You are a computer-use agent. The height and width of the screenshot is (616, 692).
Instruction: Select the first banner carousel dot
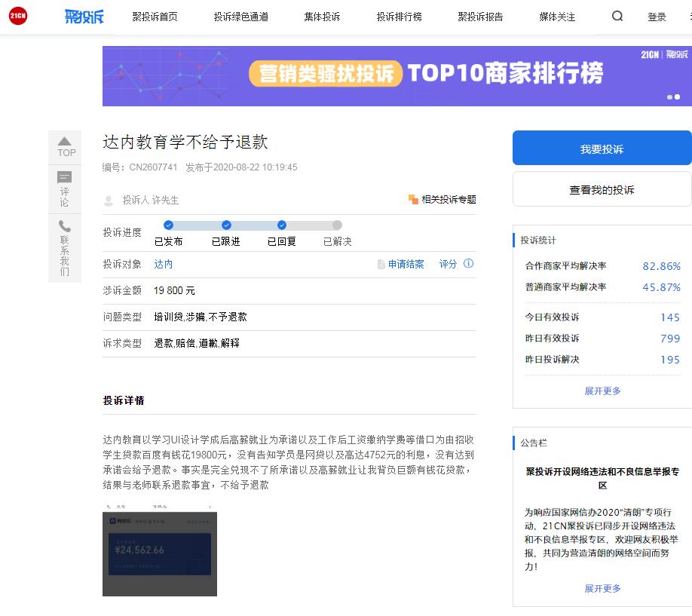(x=669, y=97)
